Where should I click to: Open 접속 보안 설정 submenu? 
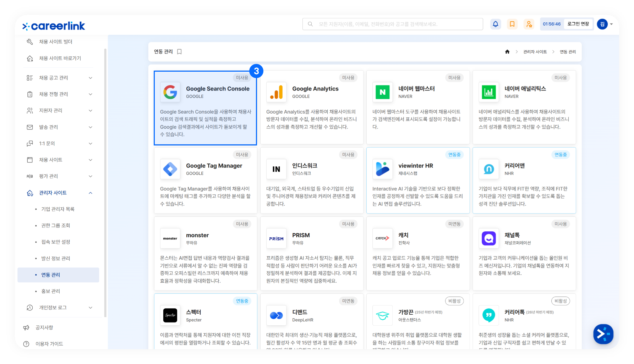[x=56, y=242]
